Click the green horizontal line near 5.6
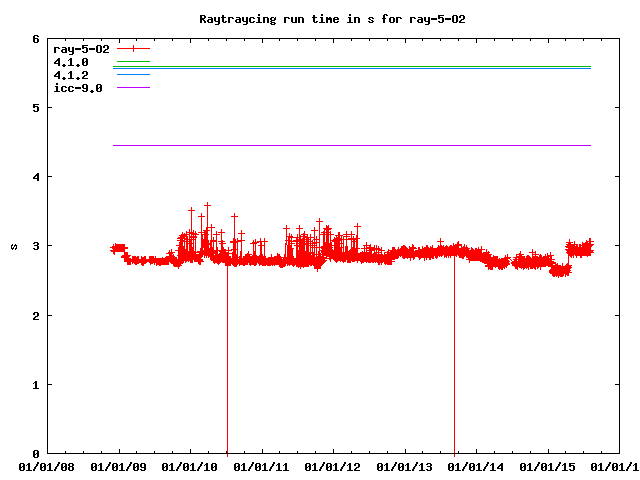 click(x=350, y=67)
